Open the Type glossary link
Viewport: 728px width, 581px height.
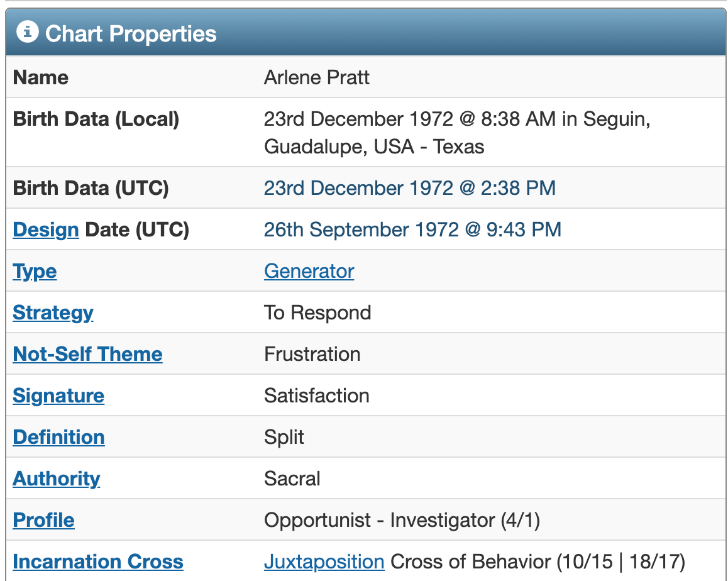click(x=35, y=271)
